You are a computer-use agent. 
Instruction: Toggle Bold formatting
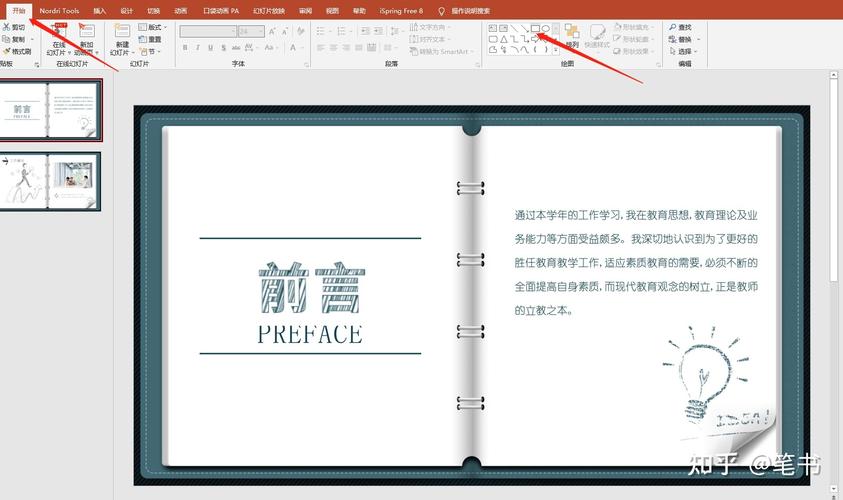[185, 48]
